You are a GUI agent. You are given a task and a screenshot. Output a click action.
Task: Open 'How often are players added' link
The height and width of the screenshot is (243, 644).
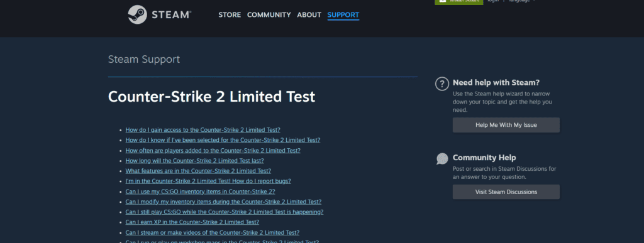213,151
